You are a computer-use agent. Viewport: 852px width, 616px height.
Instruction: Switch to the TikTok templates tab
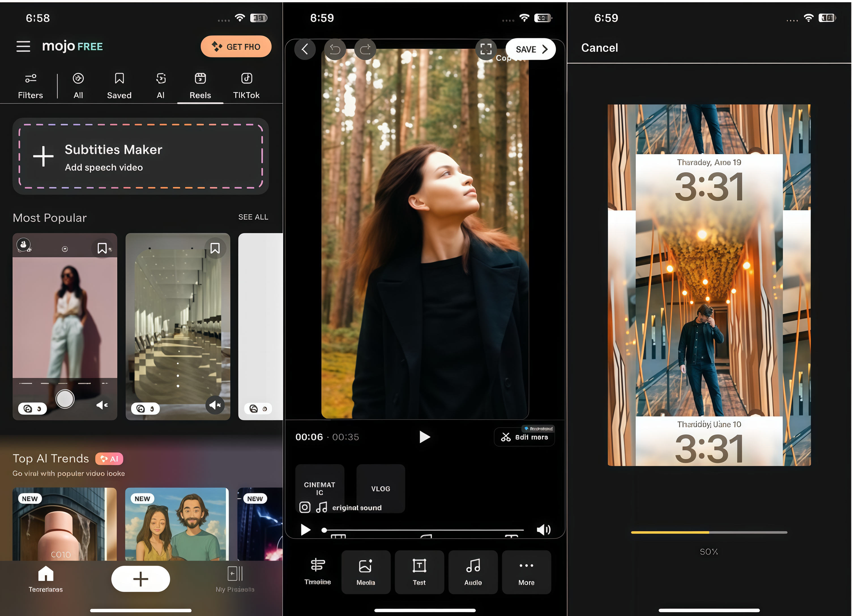[x=246, y=85]
